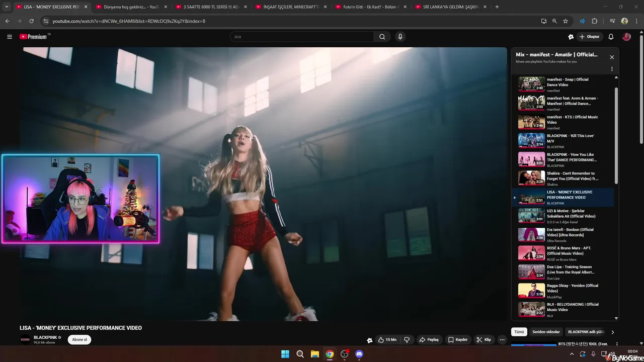Click sparkle icon next to like button

369,340
